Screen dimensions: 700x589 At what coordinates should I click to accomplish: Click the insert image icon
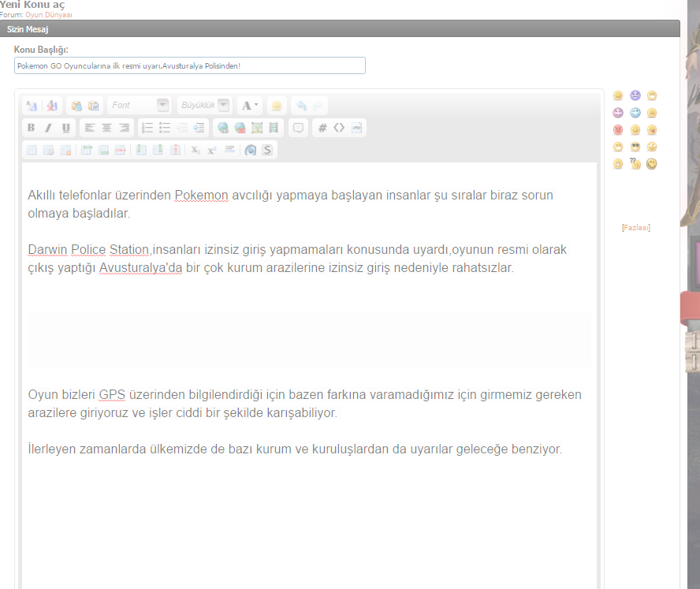pyautogui.click(x=257, y=128)
